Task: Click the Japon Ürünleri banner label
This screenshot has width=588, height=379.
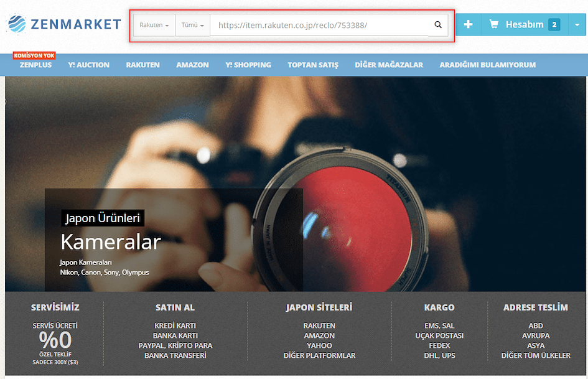Action: (103, 218)
